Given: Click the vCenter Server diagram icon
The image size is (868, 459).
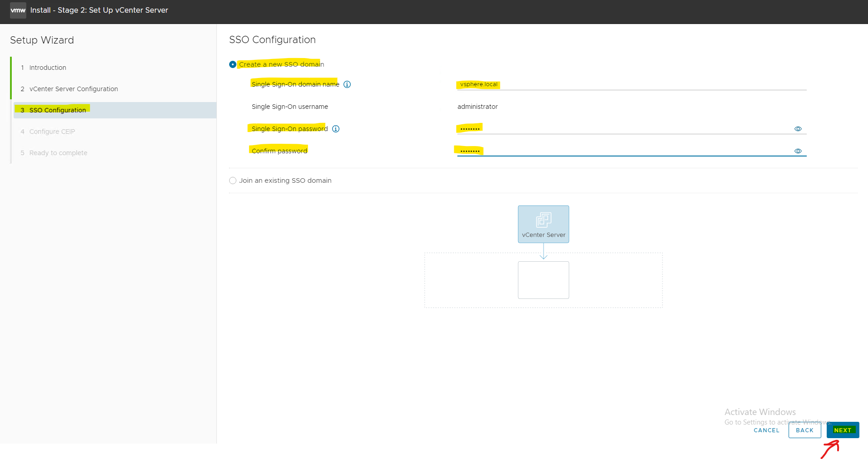Looking at the screenshot, I should tap(544, 224).
